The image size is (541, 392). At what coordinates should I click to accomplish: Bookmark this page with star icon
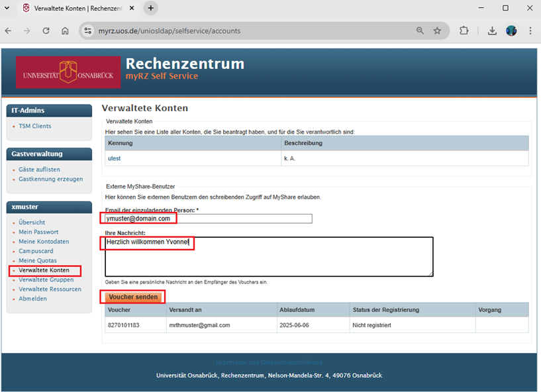pos(437,30)
